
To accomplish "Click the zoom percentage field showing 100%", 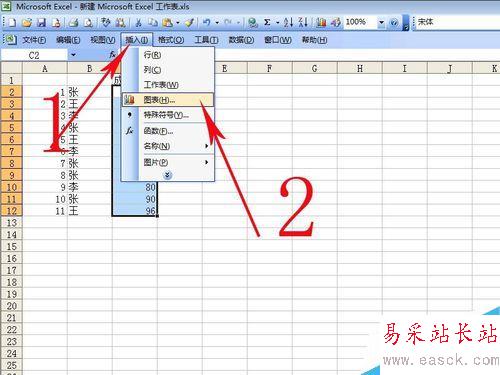I will tap(361, 22).
